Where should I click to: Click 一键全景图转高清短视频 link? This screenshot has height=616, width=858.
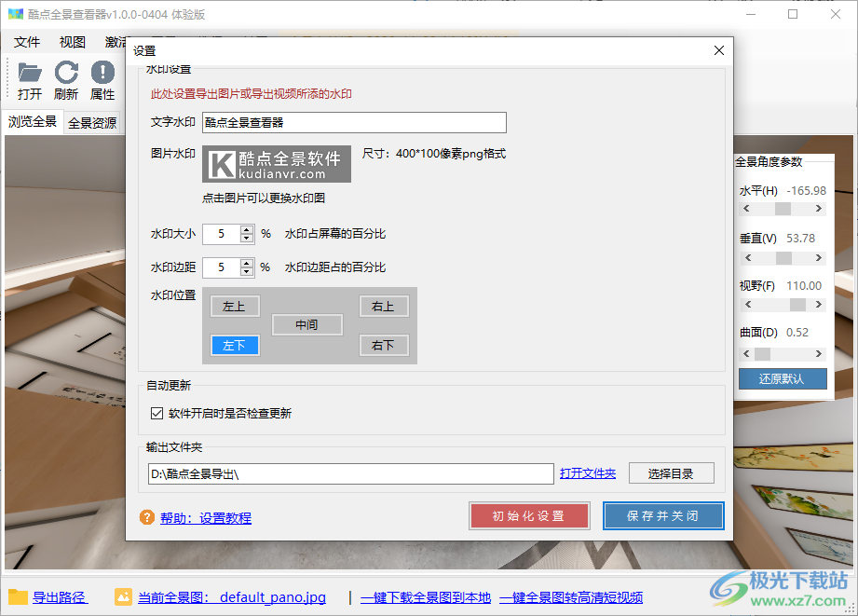point(571,597)
